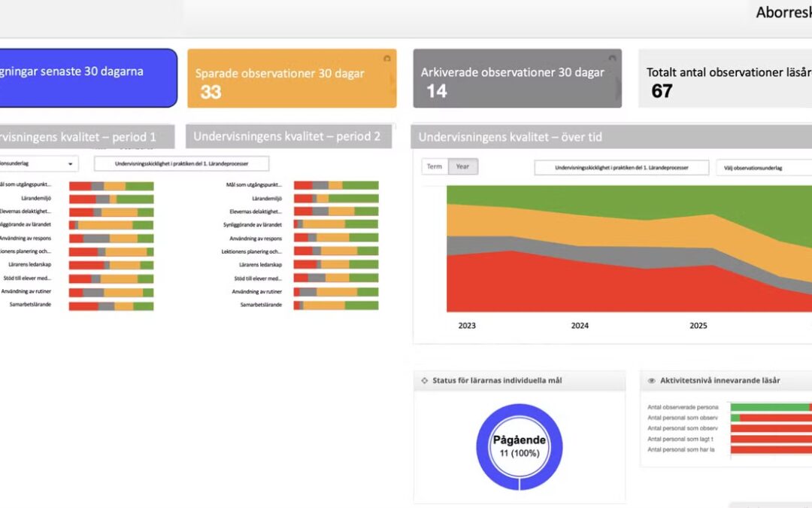Open the Arkiverade observationer 30 dagar card
Viewport: 812px width, 508px height.
517,79
